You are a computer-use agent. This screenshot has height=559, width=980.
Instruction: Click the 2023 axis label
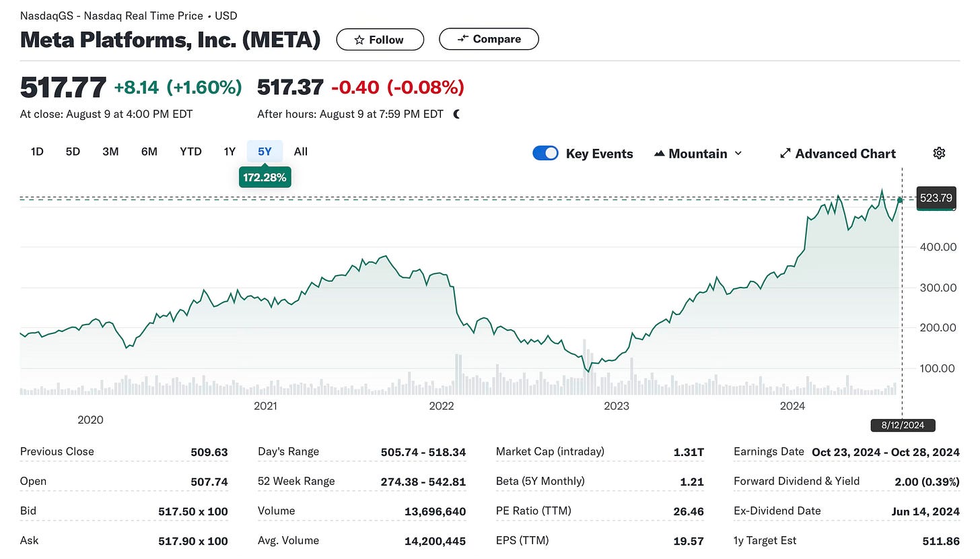617,405
